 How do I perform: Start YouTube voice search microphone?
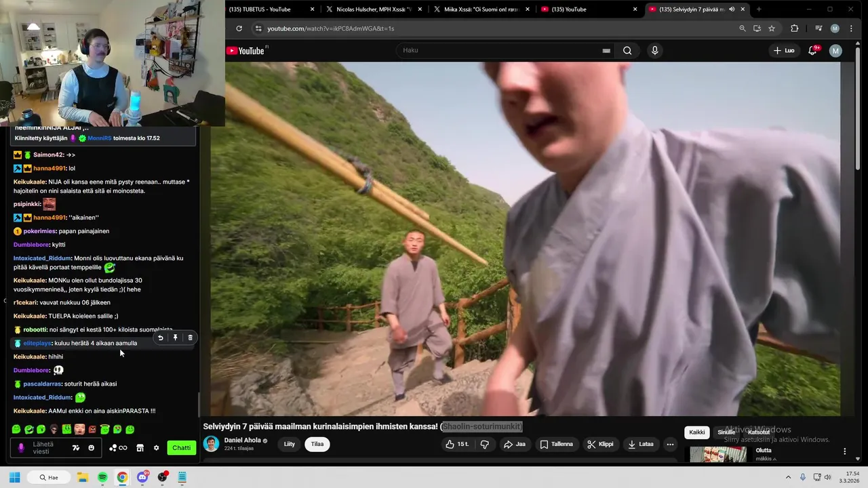[x=654, y=50]
